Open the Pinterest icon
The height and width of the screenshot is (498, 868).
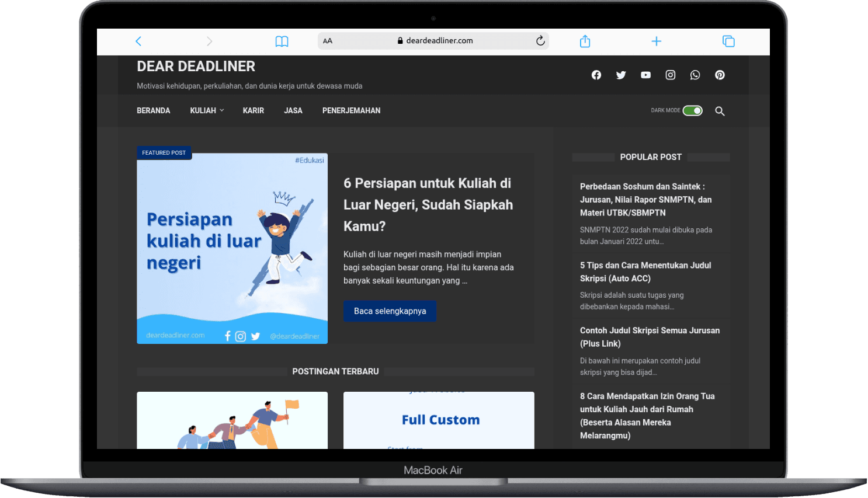(x=720, y=75)
